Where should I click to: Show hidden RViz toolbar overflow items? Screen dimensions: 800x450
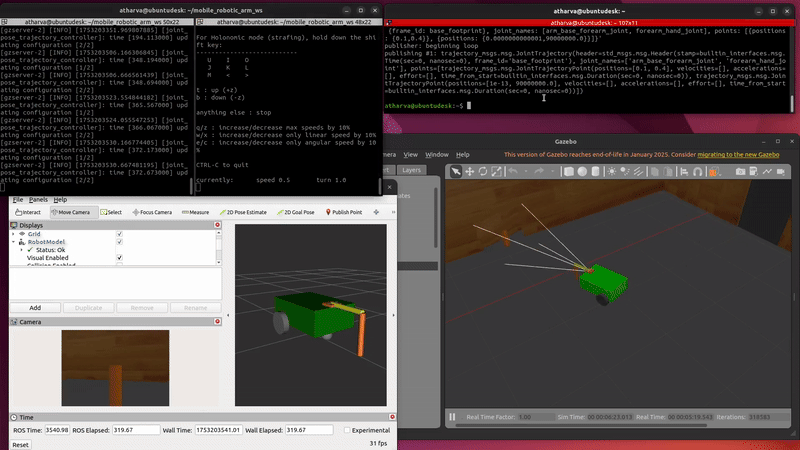tap(393, 212)
